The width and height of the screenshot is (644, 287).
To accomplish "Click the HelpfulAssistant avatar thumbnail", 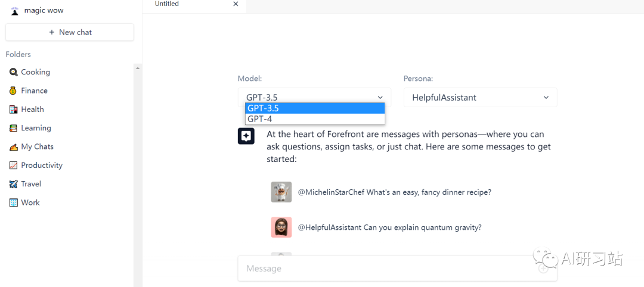I will pyautogui.click(x=281, y=227).
